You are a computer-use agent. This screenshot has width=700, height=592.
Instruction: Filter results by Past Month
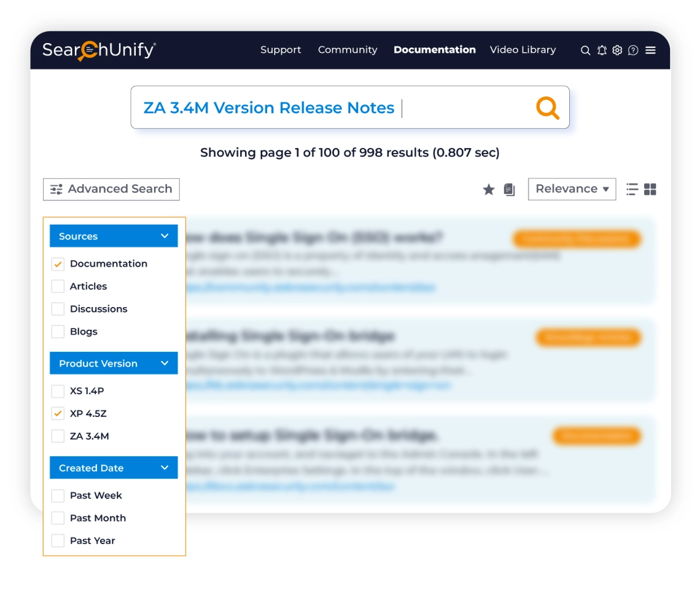(58, 518)
